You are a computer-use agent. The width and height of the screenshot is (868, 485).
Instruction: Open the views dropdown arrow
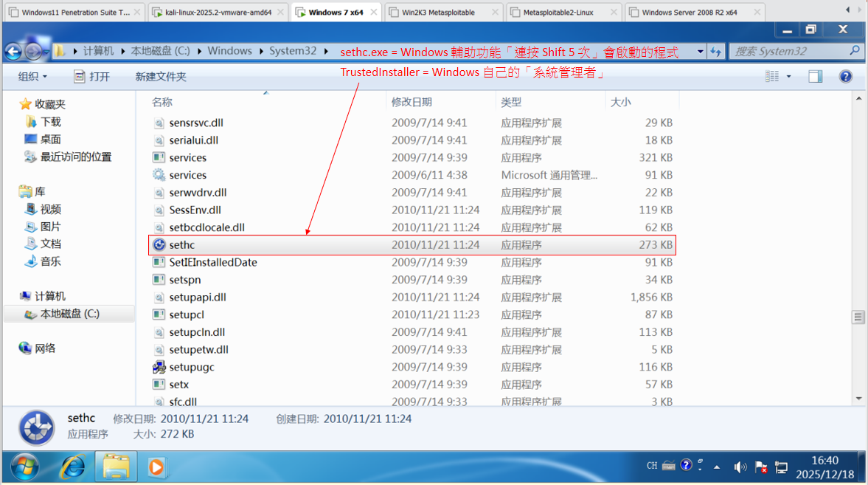(788, 77)
